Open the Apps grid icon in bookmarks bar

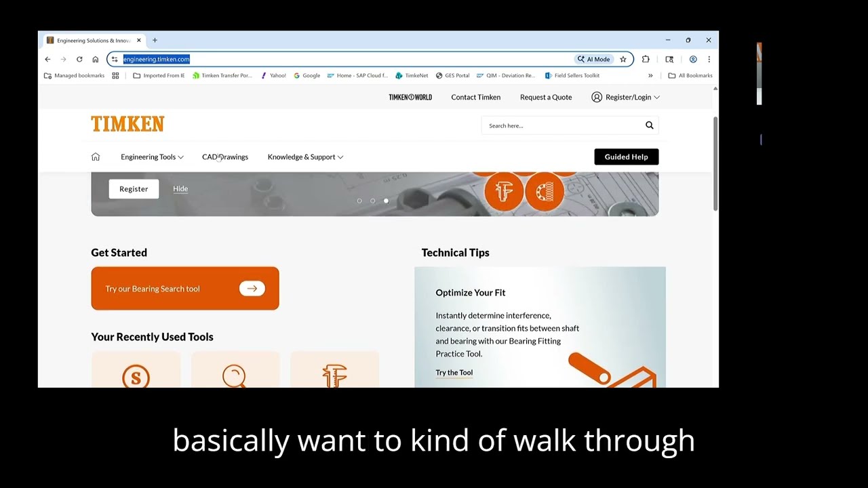click(x=115, y=75)
